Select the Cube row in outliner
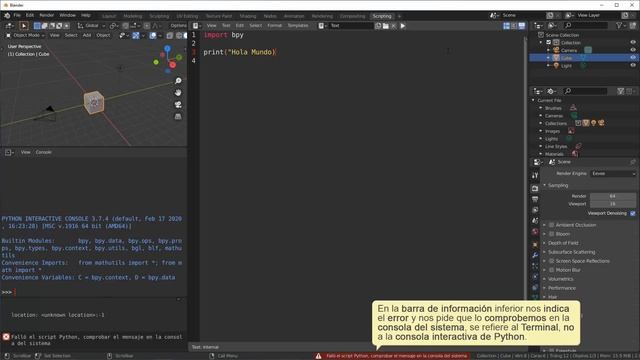Screen dimensions: 640x360 click(x=584, y=58)
